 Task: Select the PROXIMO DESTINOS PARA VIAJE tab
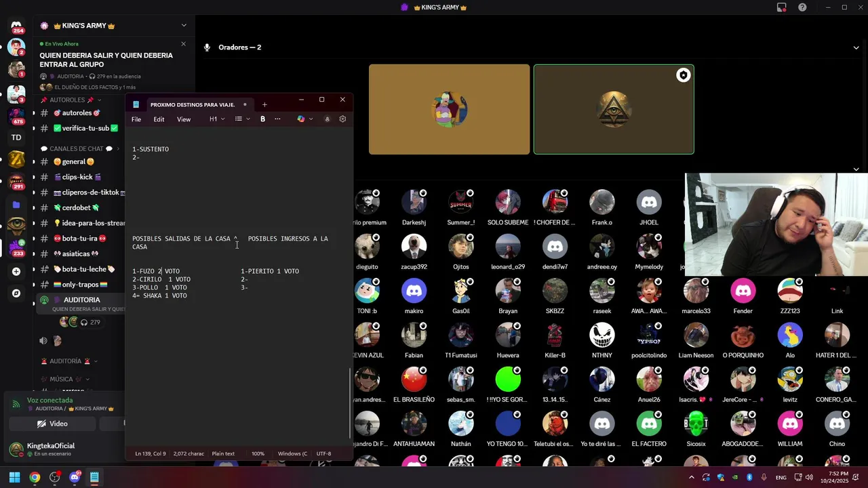[x=192, y=104]
